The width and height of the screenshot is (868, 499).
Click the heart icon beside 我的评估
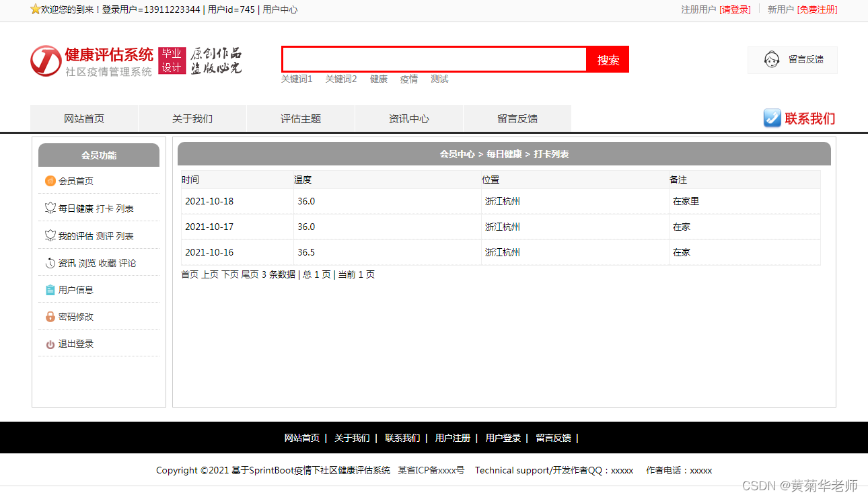50,236
